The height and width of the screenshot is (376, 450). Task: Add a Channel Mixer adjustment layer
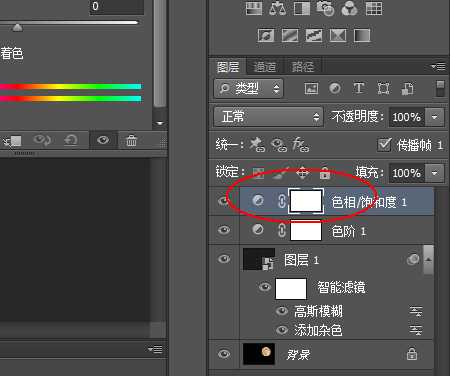coord(349,8)
